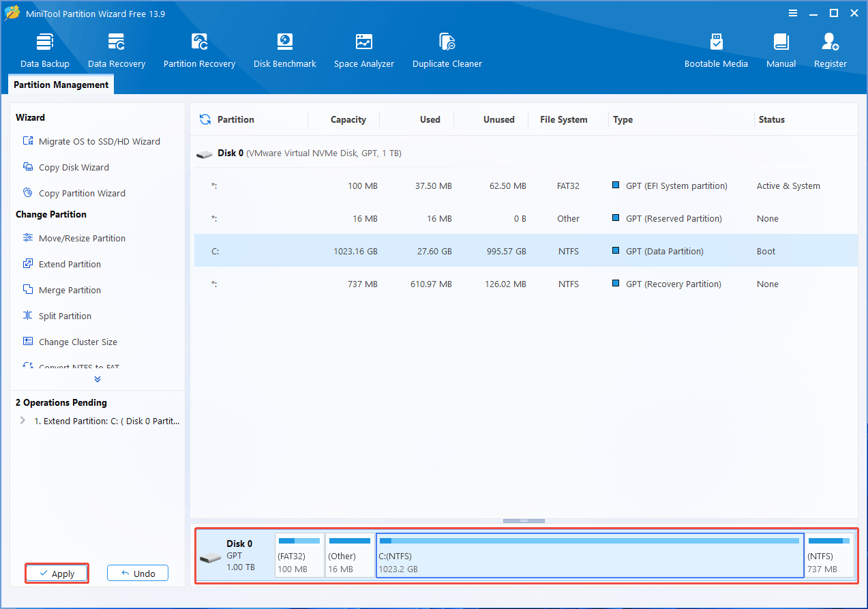The width and height of the screenshot is (868, 609).
Task: Click the splitter handle above disk map
Action: 524,520
